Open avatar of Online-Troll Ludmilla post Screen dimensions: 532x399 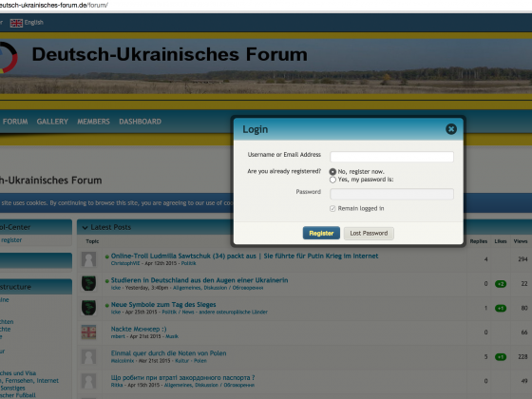click(x=88, y=259)
